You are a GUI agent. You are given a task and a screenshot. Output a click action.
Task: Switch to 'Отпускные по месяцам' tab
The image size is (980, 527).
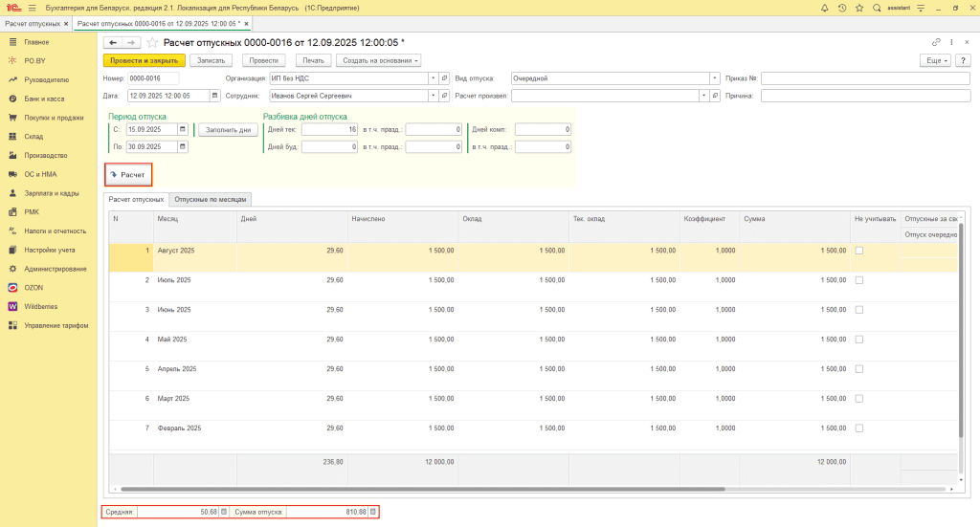point(212,199)
